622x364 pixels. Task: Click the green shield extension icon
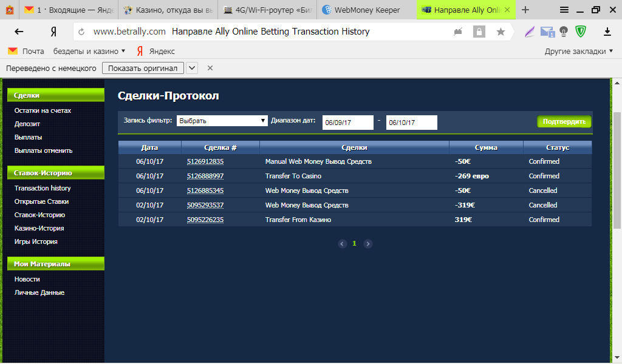point(581,32)
